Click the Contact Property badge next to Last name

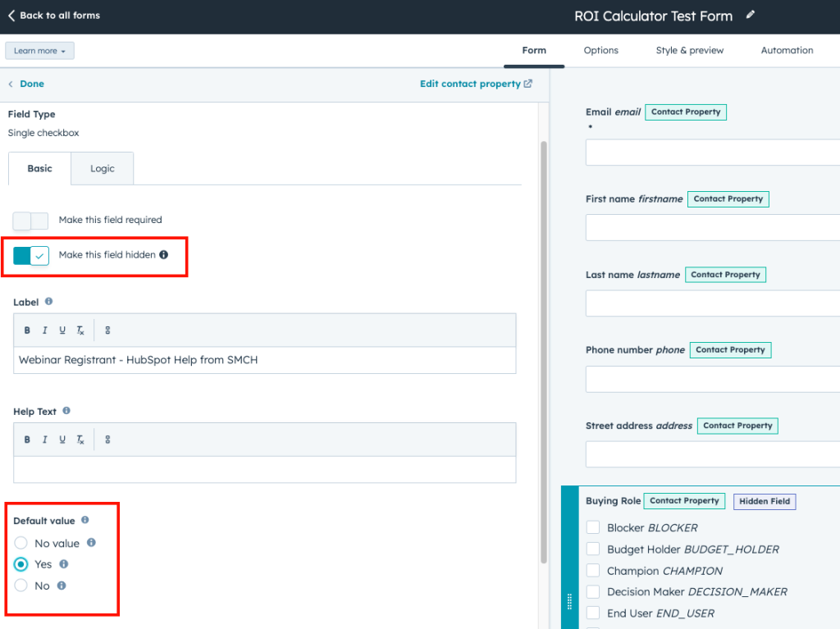725,275
